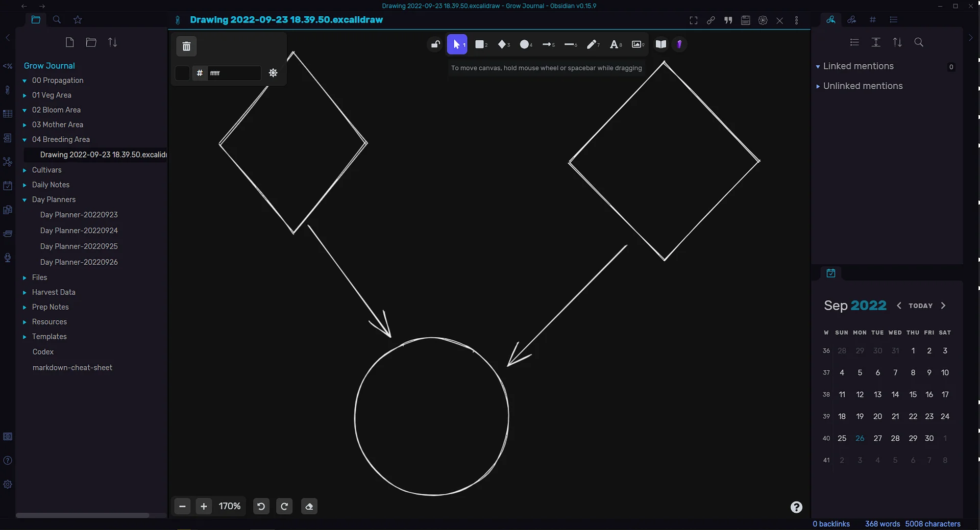Switch to the search tab in left sidebar

coord(57,19)
